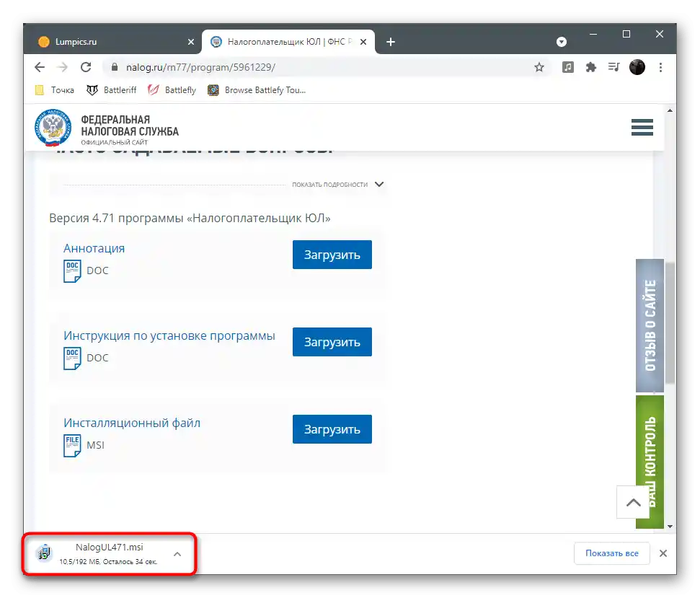Open the media control playlist icon

[x=613, y=67]
